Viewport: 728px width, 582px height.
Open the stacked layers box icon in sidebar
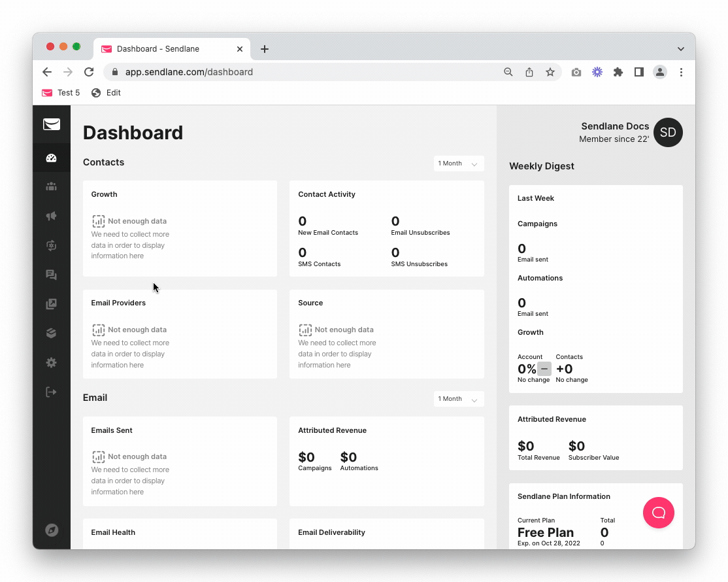click(x=52, y=334)
